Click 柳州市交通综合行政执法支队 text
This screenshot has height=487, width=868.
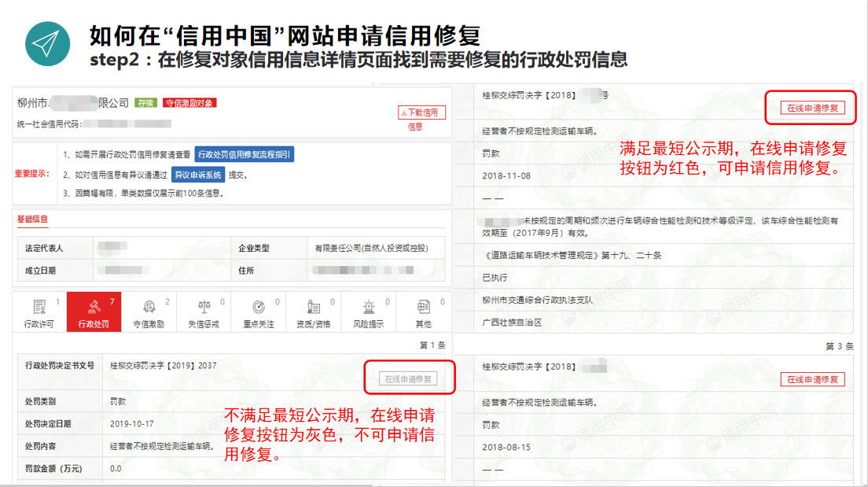coord(537,300)
